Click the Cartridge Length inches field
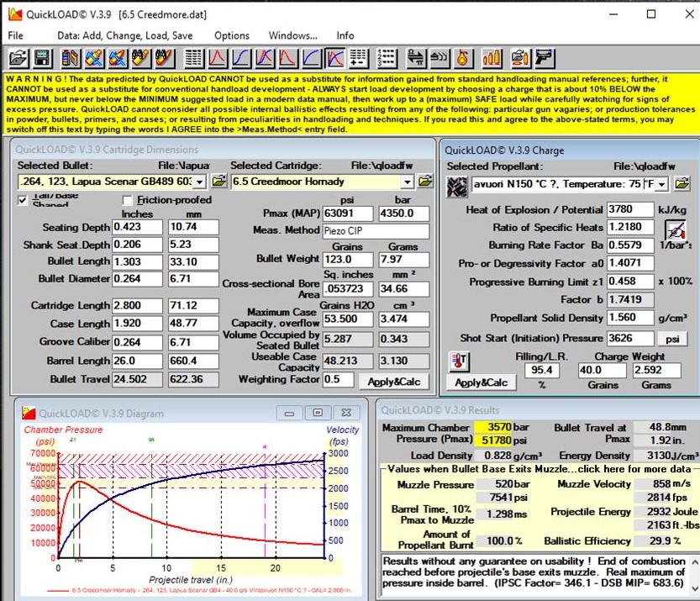This screenshot has height=601, width=700. click(137, 305)
